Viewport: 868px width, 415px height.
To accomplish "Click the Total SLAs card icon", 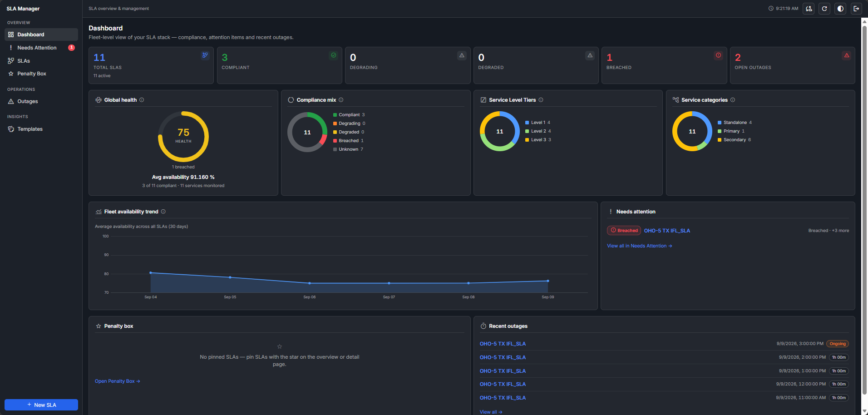I will coord(205,55).
